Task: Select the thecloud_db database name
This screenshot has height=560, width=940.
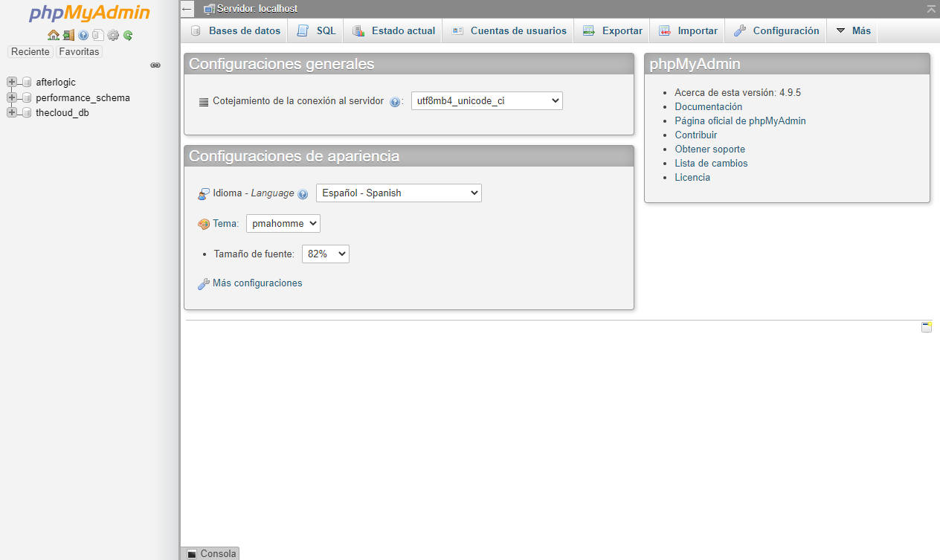Action: click(x=62, y=113)
